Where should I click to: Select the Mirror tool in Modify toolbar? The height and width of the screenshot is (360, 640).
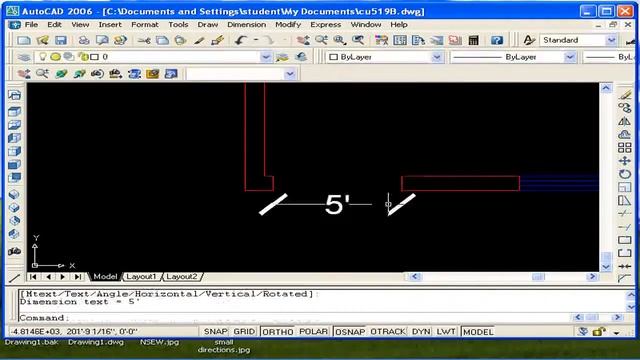coord(624,122)
